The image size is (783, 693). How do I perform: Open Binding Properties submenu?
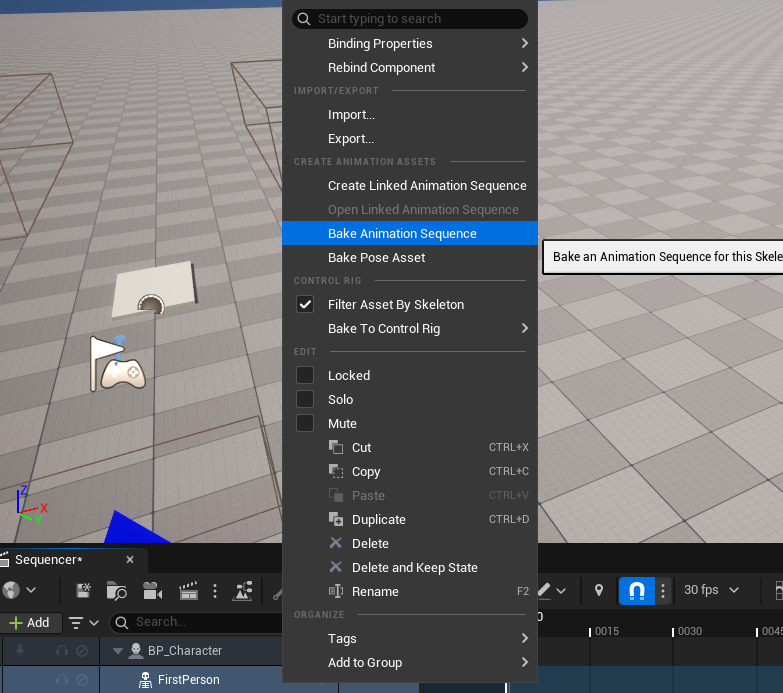click(409, 43)
